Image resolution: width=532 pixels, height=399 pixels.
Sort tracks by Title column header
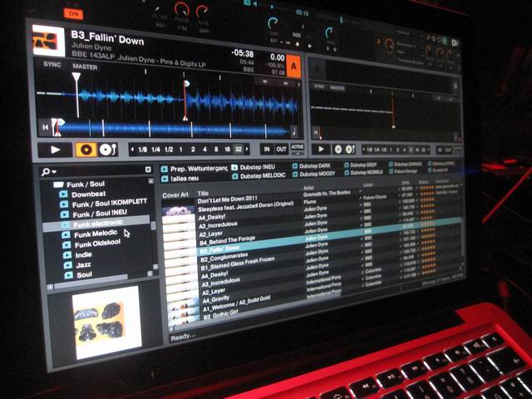coord(203,194)
